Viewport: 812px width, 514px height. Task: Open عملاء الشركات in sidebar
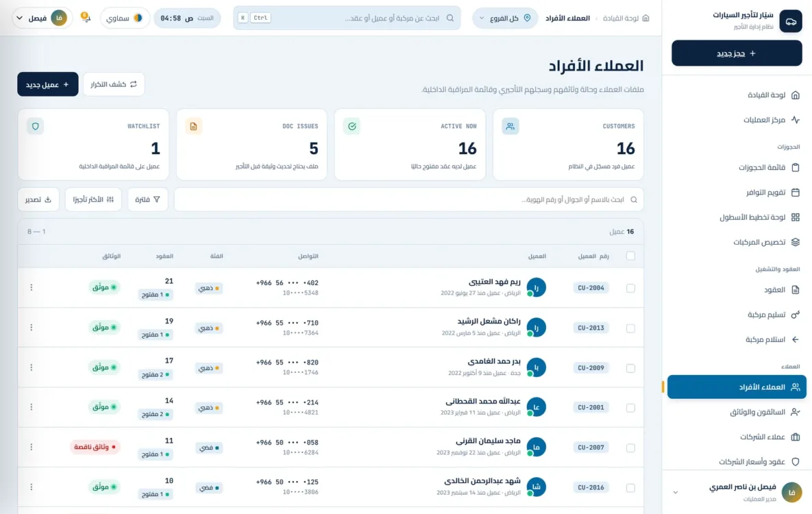pyautogui.click(x=737, y=437)
